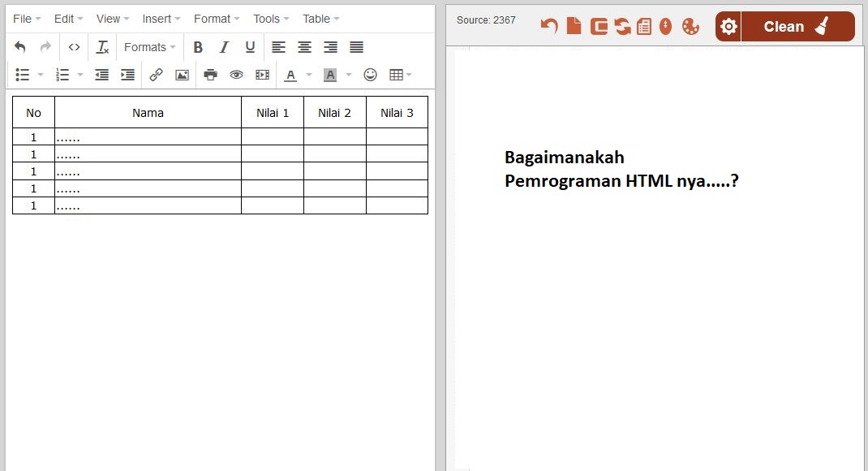
Task: Click the Clean button
Action: tap(784, 26)
